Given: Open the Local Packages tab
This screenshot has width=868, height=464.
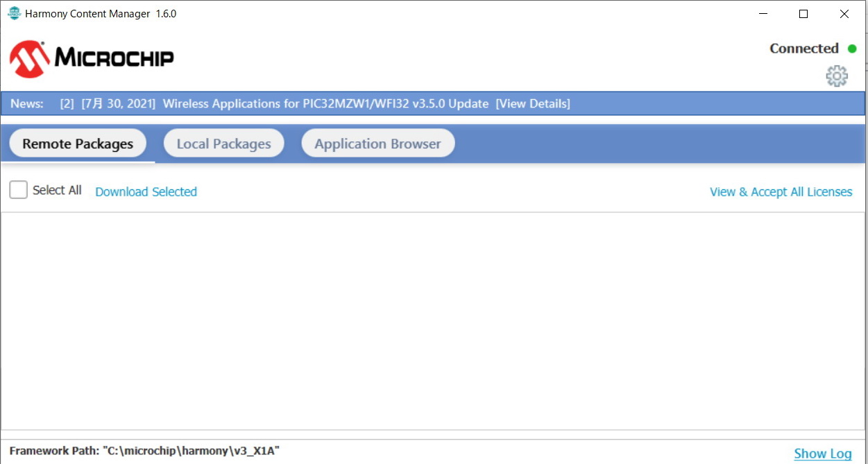Looking at the screenshot, I should click(x=223, y=144).
